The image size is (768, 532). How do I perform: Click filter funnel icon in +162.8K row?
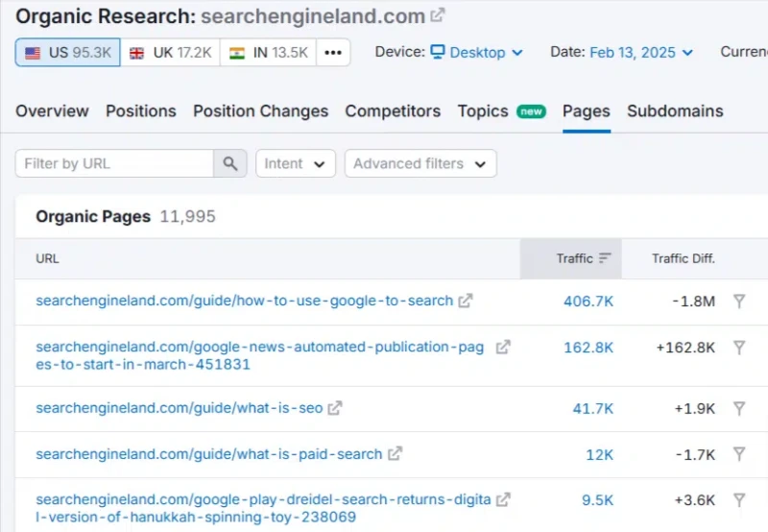(x=739, y=348)
